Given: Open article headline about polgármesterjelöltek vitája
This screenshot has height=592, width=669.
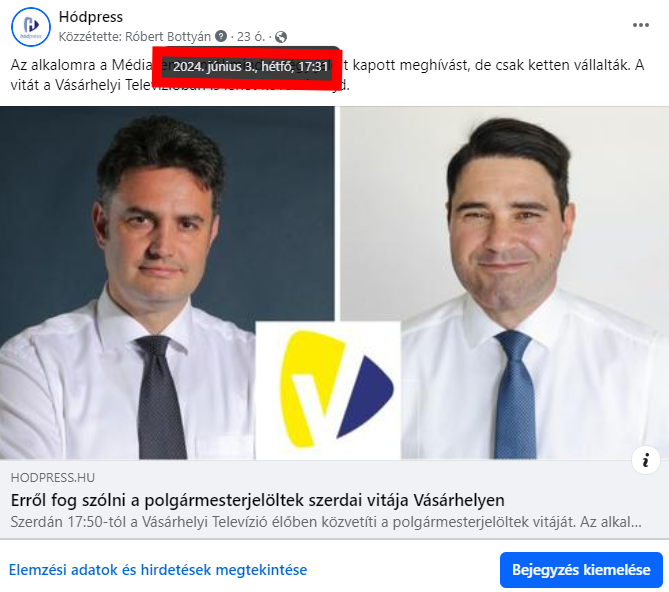Looking at the screenshot, I should click(x=258, y=500).
